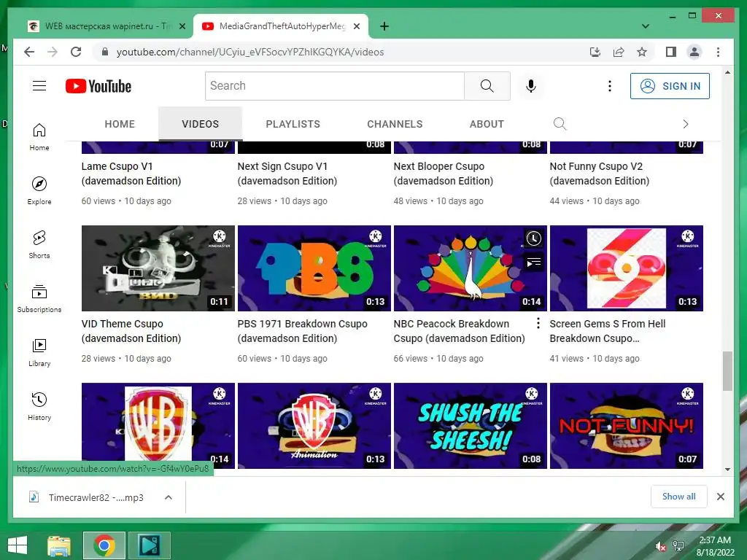Screen dimensions: 747x560
Task: Click the YouTube logo
Action: (98, 86)
